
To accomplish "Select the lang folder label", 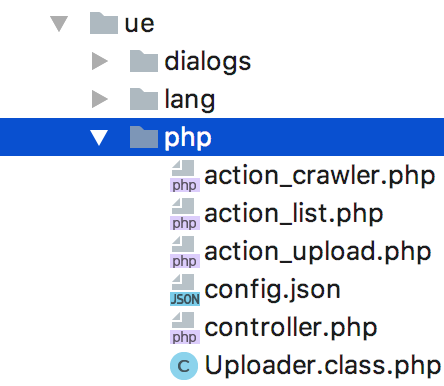I will (190, 100).
